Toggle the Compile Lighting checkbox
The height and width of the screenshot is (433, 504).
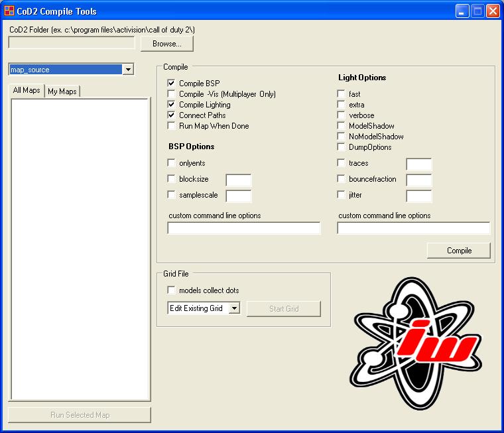[x=171, y=105]
